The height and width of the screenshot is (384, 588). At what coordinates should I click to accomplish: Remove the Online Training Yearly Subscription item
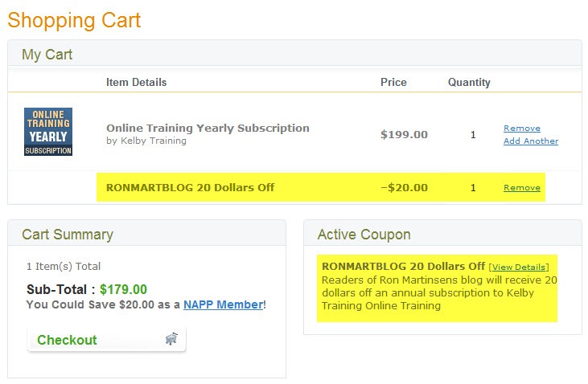521,128
